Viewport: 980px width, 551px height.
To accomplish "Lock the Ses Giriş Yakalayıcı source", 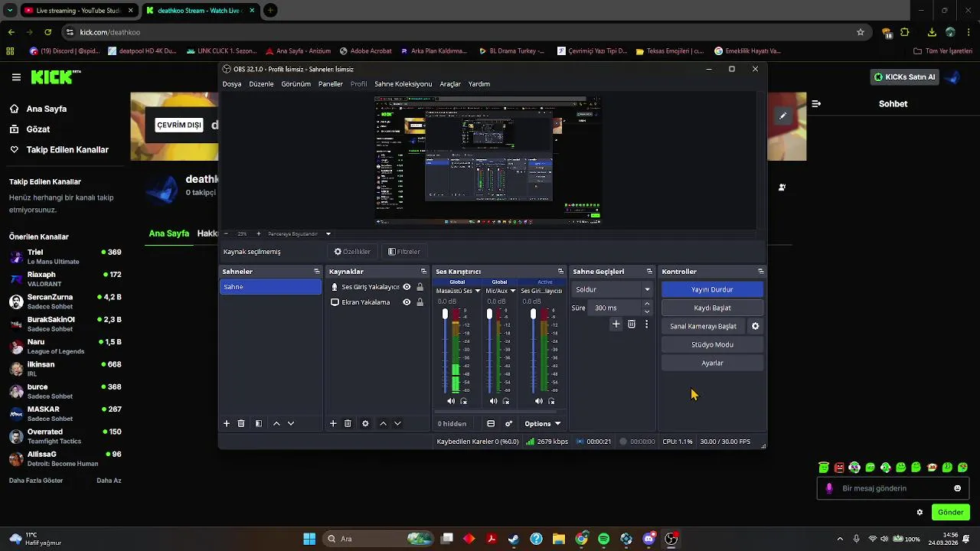I will (x=420, y=287).
